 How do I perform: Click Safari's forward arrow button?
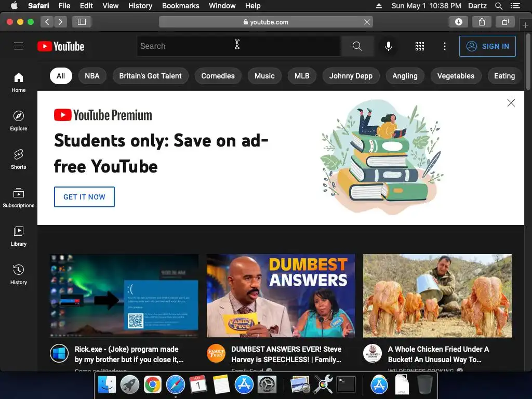[x=60, y=22]
